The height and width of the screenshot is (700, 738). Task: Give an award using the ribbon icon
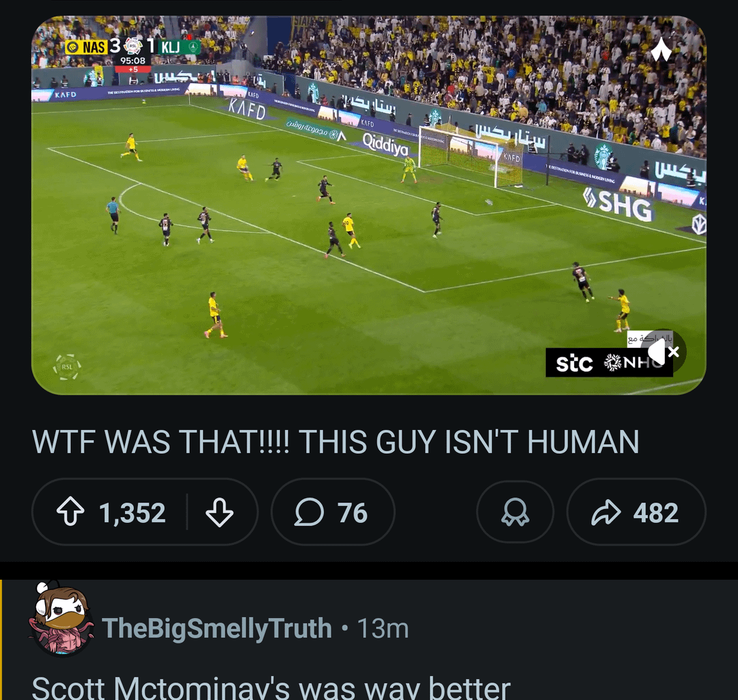515,511
